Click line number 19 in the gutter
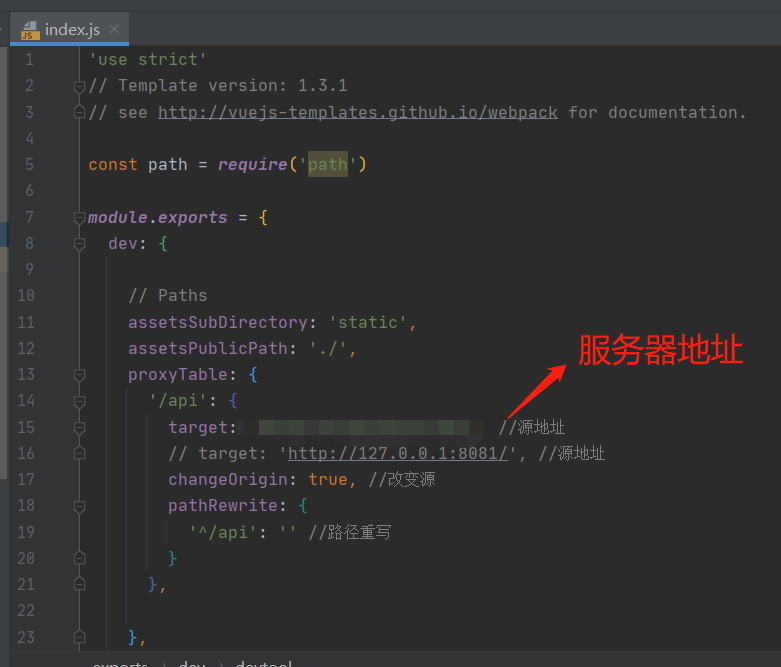 pos(26,532)
